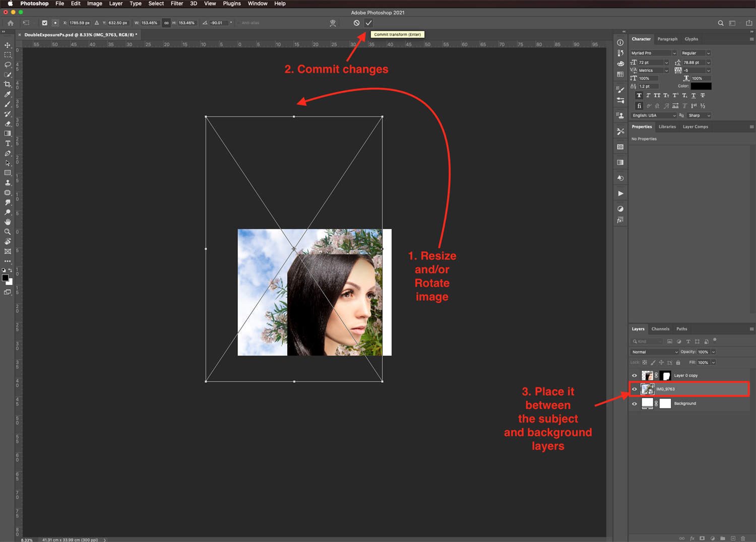
Task: Cancel the transform with the circle-slash icon
Action: coord(356,23)
